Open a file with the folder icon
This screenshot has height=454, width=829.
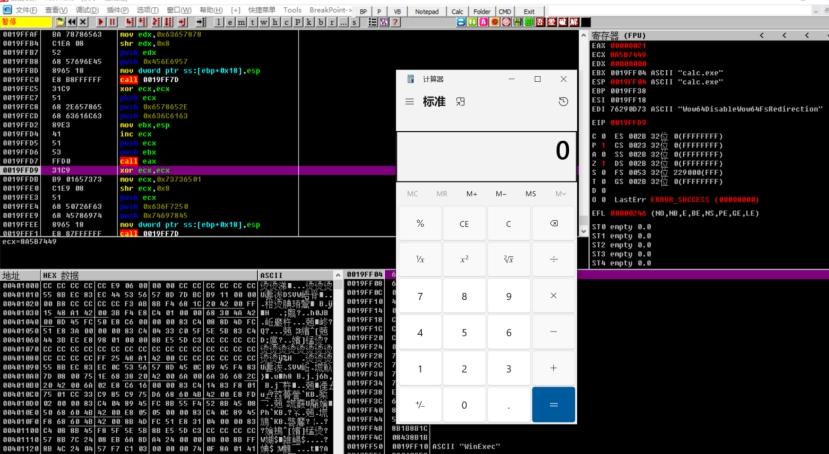point(60,22)
